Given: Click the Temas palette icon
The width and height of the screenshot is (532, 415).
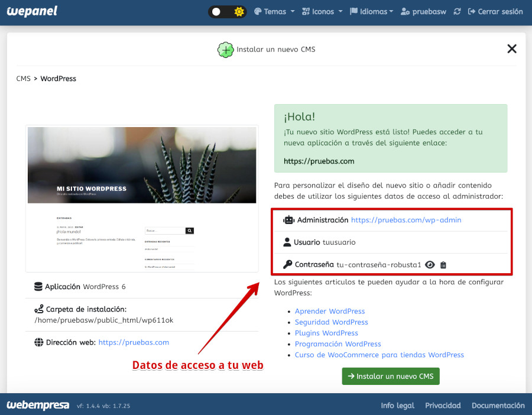Looking at the screenshot, I should 258,12.
